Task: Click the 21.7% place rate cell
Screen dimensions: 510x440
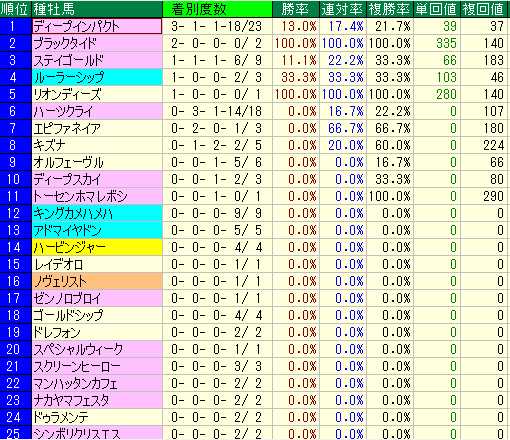Action: tap(389, 26)
